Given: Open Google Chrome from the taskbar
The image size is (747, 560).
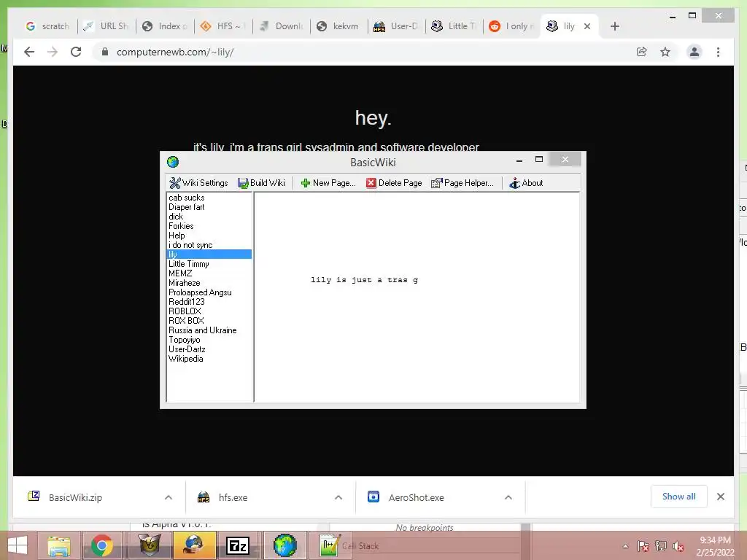Looking at the screenshot, I should click(102, 545).
